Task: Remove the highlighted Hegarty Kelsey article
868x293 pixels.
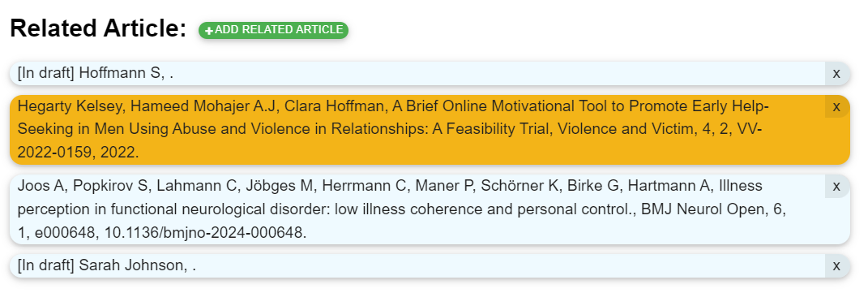Action: pos(836,106)
